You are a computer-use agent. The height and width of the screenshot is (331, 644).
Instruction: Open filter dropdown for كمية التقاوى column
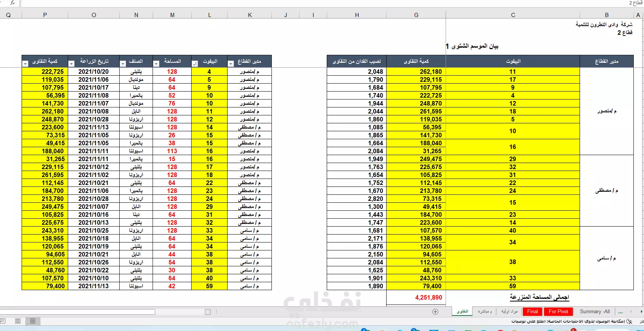pyautogui.click(x=25, y=64)
